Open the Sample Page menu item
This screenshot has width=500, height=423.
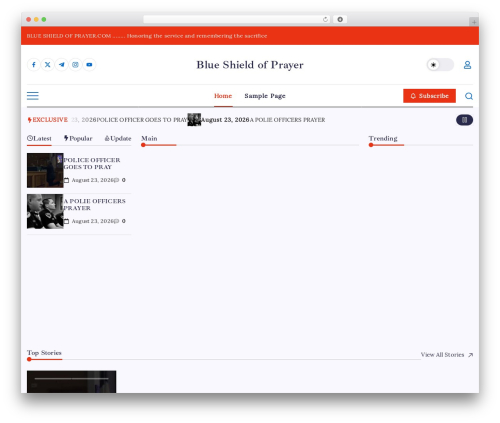pyautogui.click(x=265, y=96)
